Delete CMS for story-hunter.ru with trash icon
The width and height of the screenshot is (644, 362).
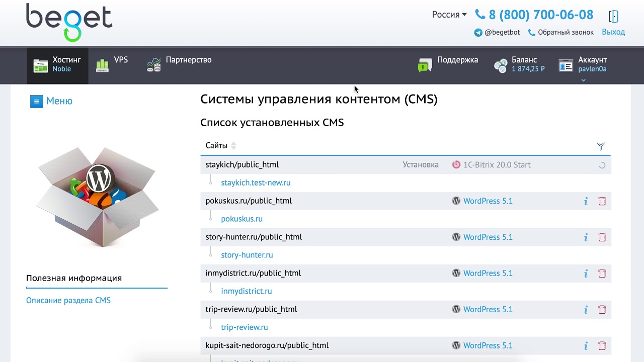coord(602,237)
